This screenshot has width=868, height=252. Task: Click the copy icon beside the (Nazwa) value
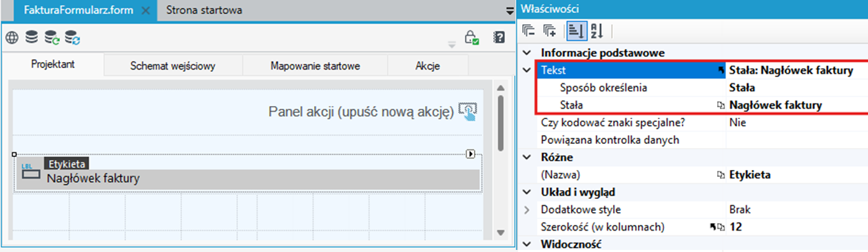[x=721, y=175]
